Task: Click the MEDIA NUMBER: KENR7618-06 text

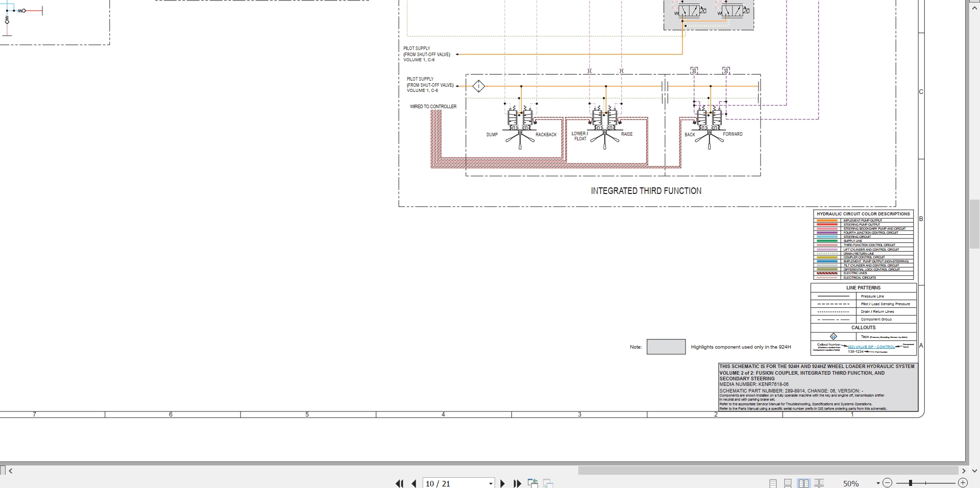Action: click(x=754, y=384)
